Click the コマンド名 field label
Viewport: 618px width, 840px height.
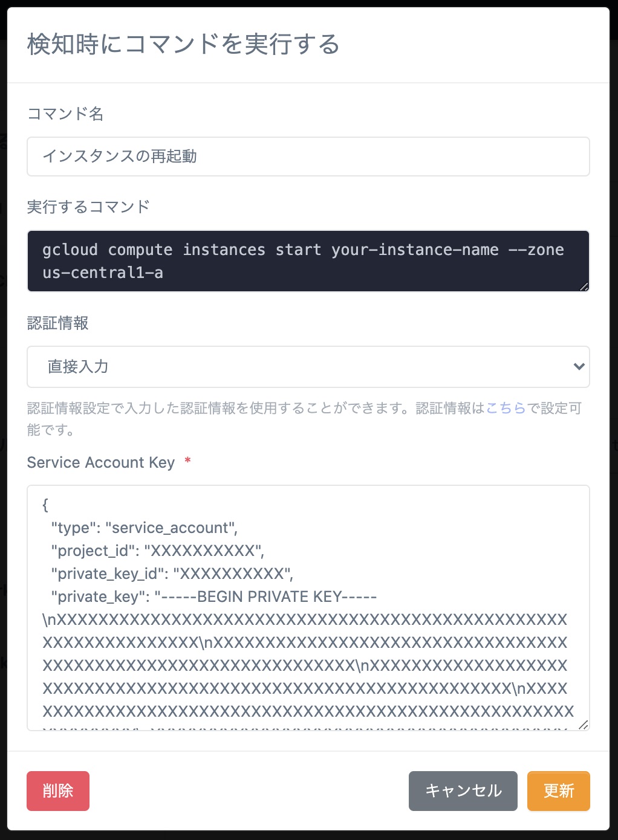tap(65, 114)
